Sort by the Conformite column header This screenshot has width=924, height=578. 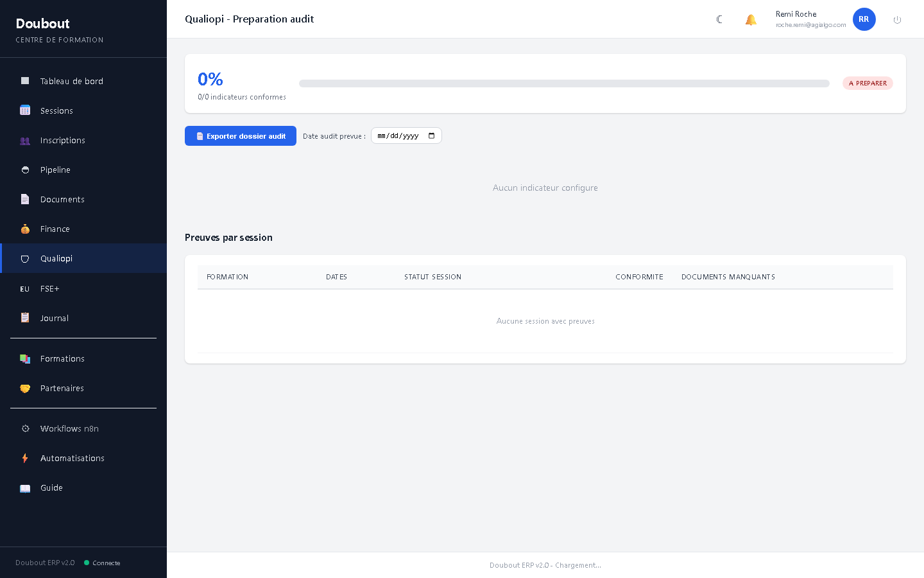tap(639, 277)
